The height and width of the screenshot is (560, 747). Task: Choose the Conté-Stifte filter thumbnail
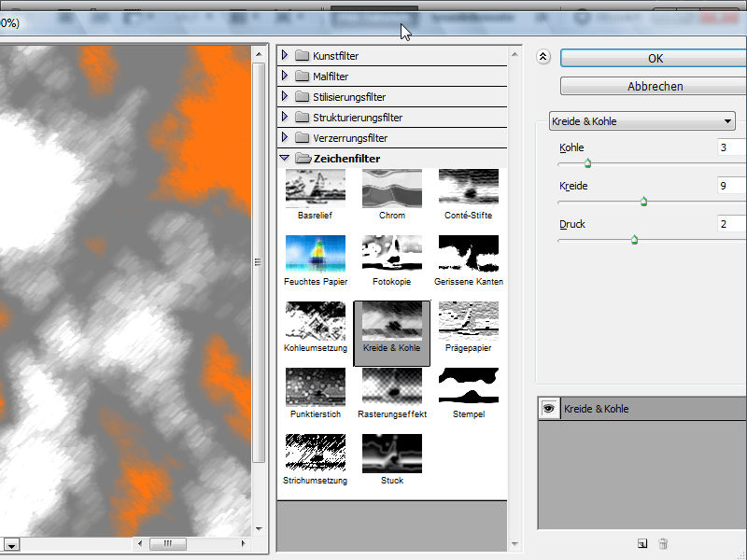pos(469,189)
